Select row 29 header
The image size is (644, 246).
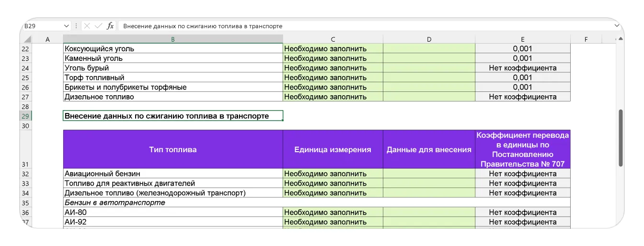pos(26,116)
